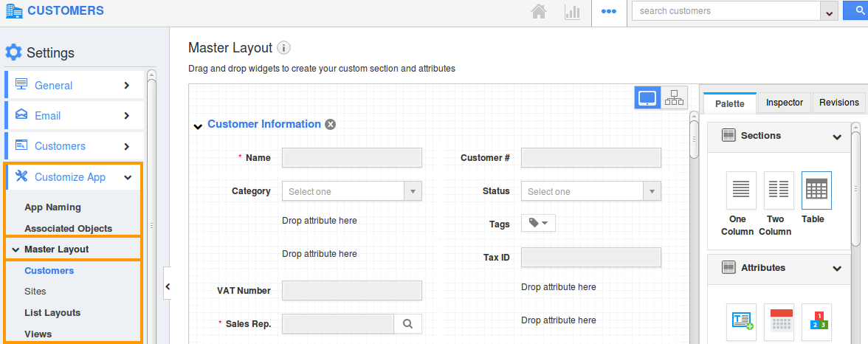This screenshot has height=344, width=868.
Task: Open the more options ellipsis menu
Action: coord(609,12)
